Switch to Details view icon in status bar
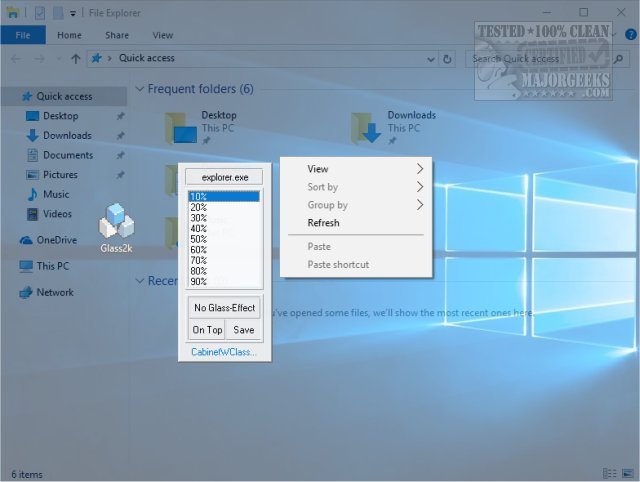 pos(609,473)
